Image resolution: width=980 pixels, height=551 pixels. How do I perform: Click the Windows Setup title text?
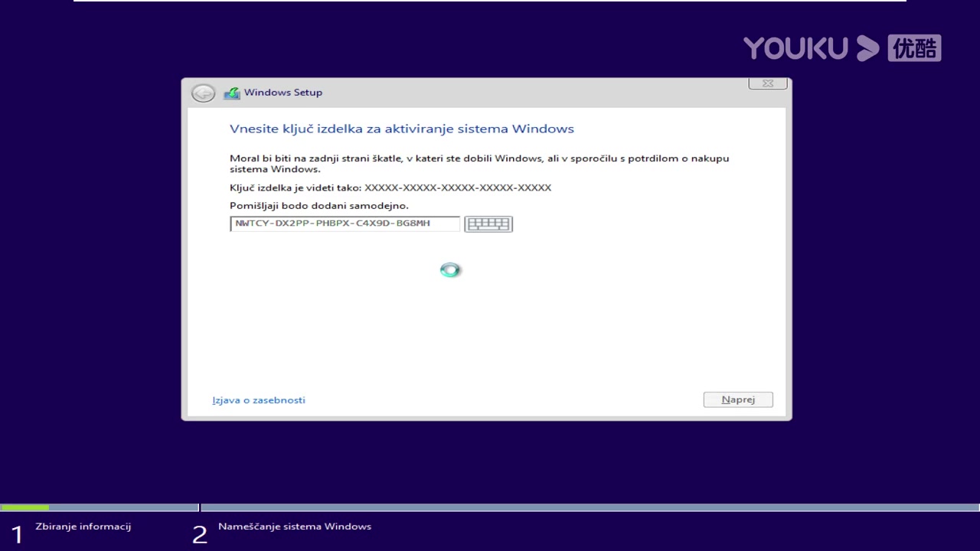pos(283,93)
